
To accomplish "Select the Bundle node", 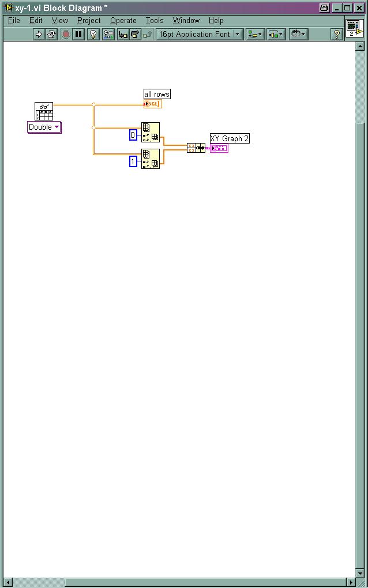I will click(x=196, y=148).
